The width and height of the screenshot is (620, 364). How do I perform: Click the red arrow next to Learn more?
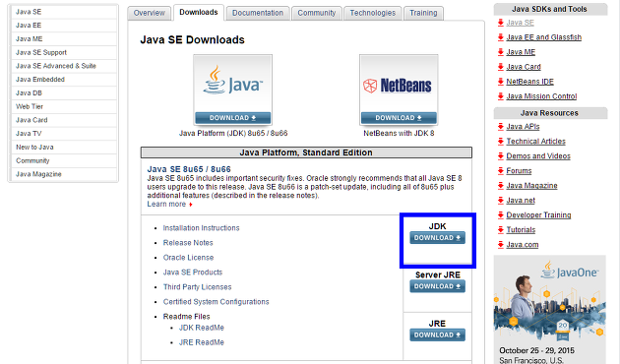click(191, 205)
